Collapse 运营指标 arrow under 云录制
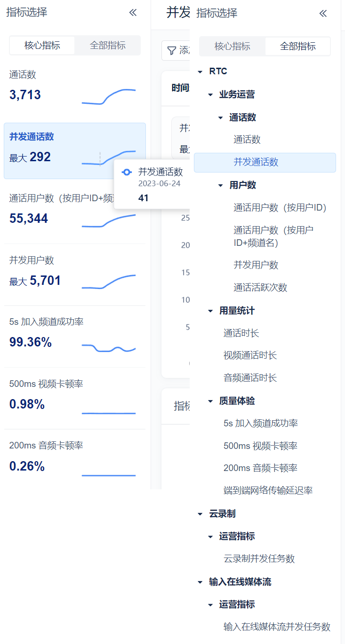Screen dimensions: 345x644 pos(210,536)
